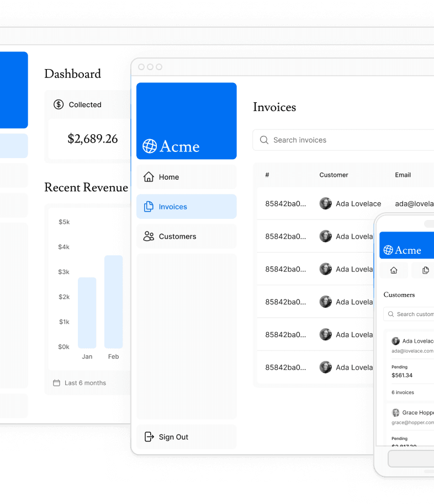Click the magnifier icon in Search invoices

(264, 140)
